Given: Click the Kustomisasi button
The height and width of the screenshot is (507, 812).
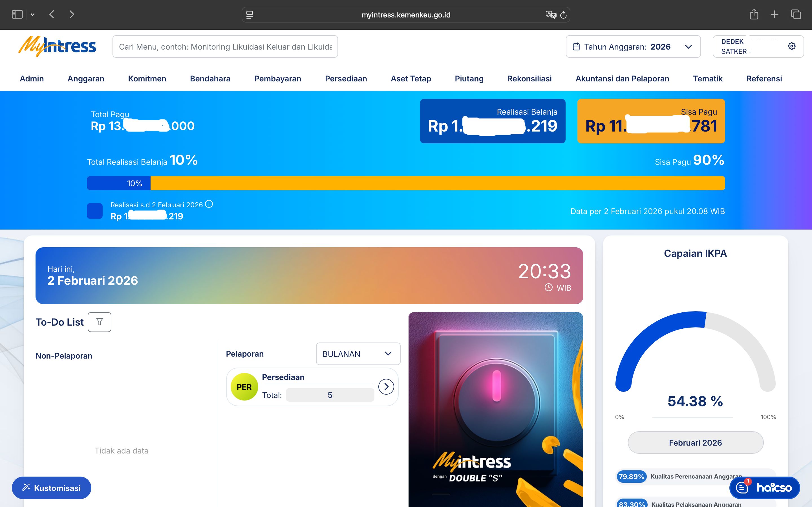Looking at the screenshot, I should pyautogui.click(x=52, y=488).
